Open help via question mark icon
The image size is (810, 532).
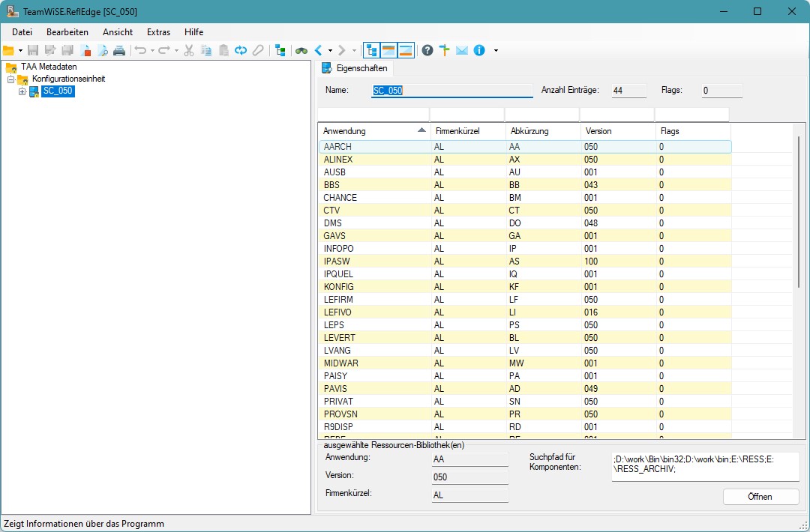tap(427, 51)
